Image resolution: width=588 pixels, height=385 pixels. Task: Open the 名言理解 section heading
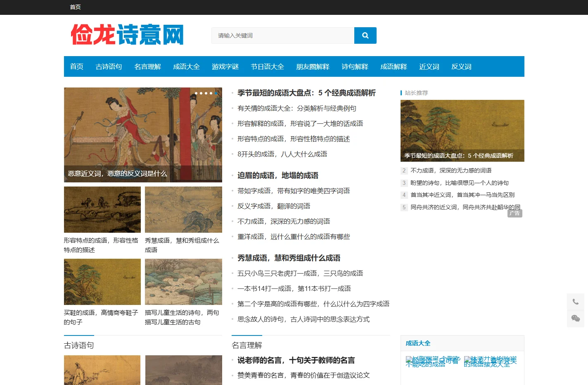pyautogui.click(x=247, y=345)
